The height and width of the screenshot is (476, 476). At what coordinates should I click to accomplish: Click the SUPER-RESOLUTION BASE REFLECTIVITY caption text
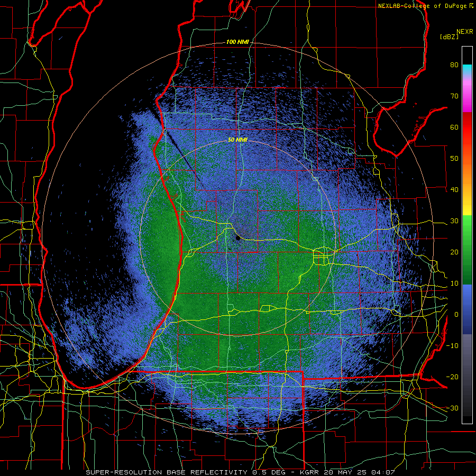coord(167,472)
